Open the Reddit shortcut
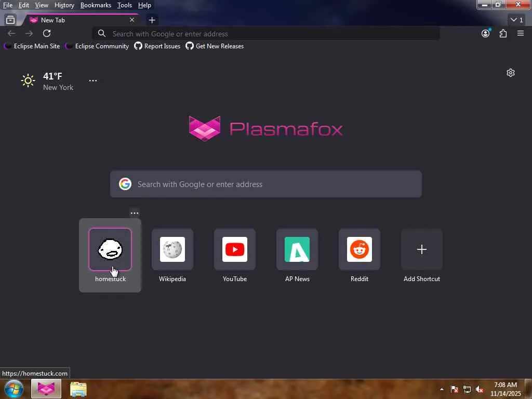 (360, 249)
